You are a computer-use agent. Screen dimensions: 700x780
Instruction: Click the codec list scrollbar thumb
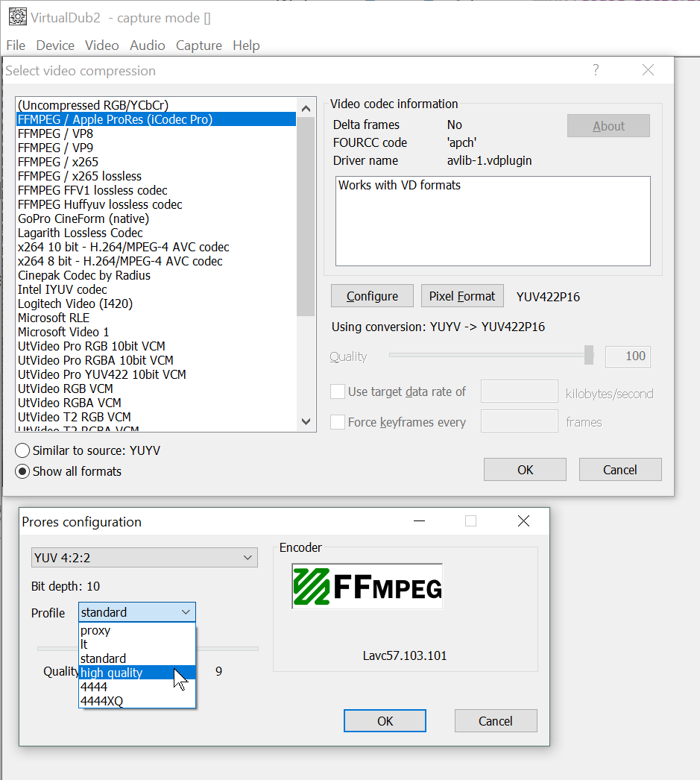[306, 217]
